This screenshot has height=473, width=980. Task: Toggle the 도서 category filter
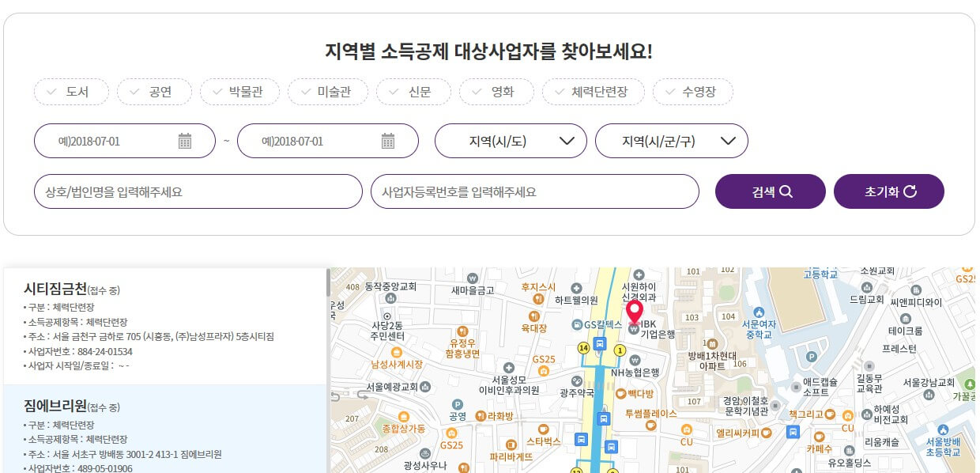(71, 91)
